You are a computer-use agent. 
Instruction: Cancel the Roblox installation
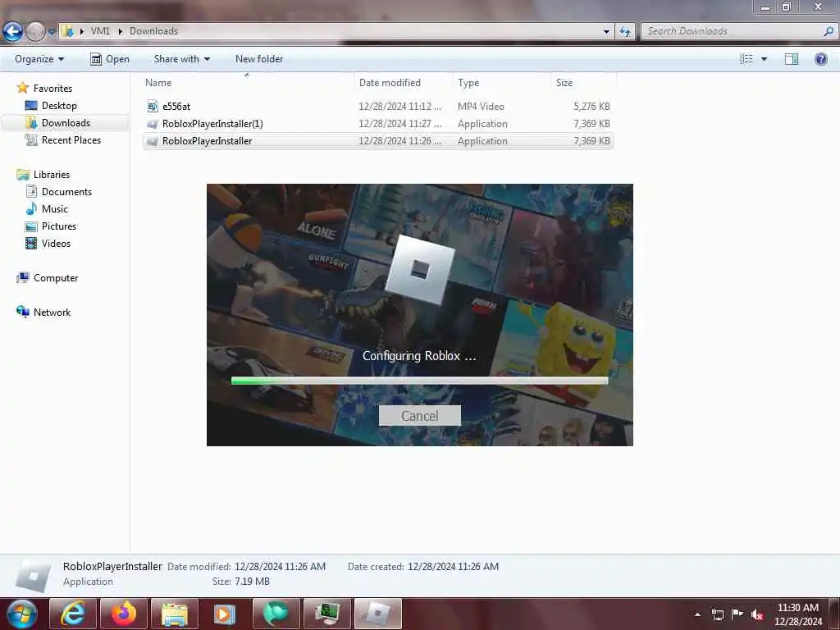click(x=419, y=416)
